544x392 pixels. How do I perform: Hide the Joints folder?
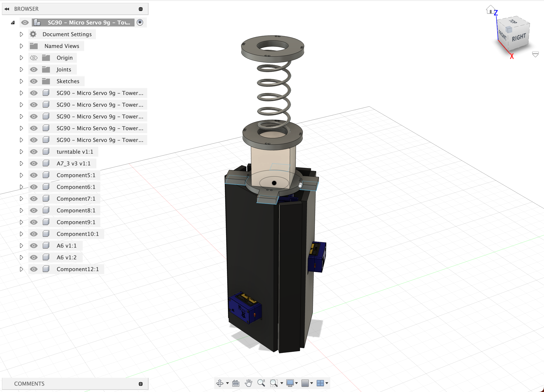[34, 69]
